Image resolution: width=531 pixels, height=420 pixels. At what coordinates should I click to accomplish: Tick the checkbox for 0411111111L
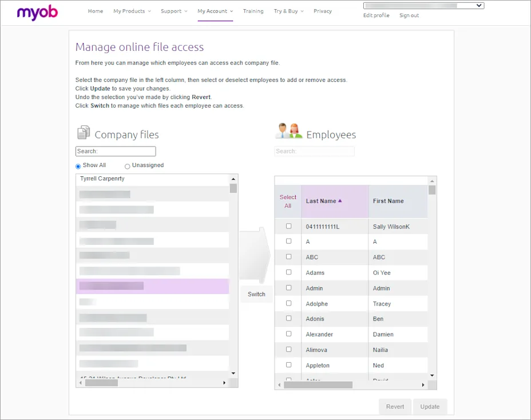click(288, 226)
